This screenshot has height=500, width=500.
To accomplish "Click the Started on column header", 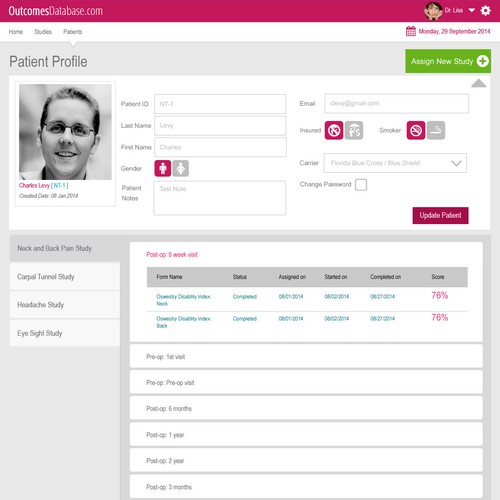I will [x=336, y=277].
